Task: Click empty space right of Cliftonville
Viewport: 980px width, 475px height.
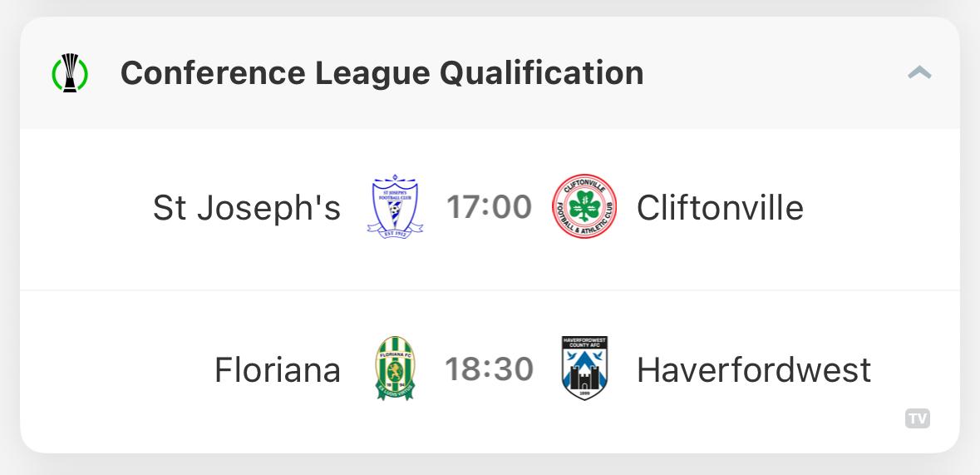Action: click(881, 207)
